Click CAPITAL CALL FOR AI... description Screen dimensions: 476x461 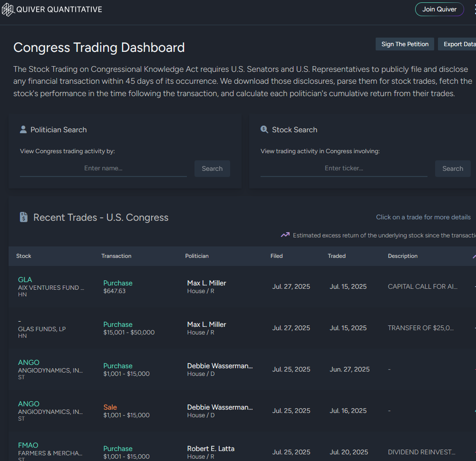(423, 286)
